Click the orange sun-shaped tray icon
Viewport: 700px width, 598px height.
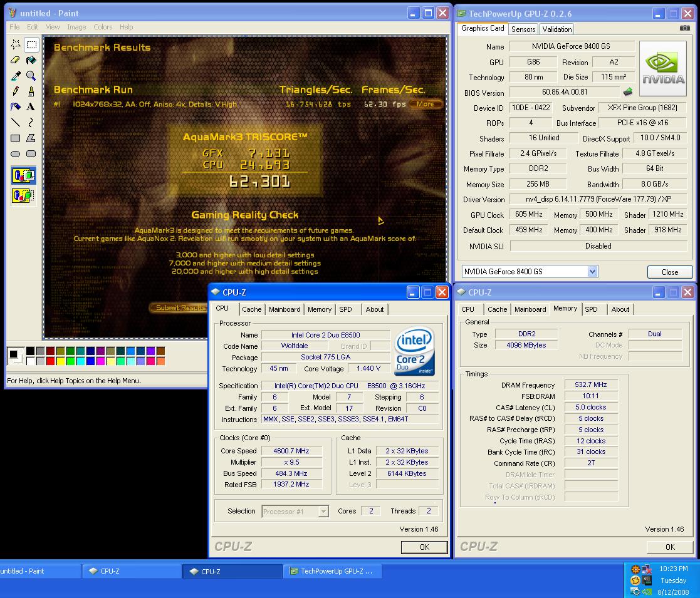(635, 569)
